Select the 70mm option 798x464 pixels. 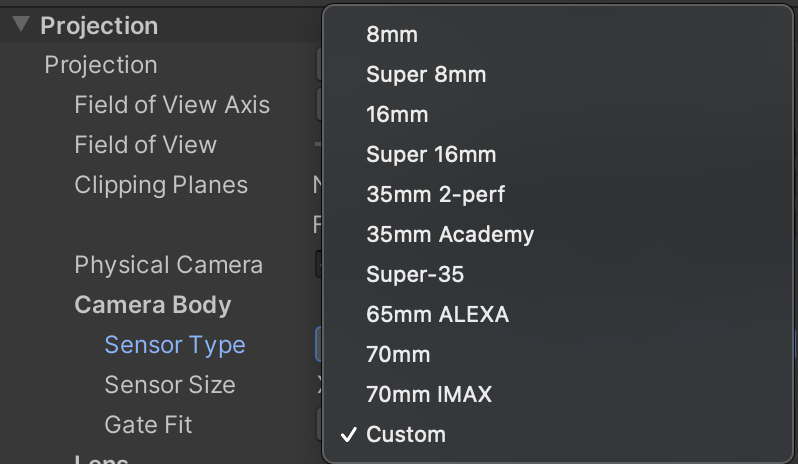coord(398,355)
